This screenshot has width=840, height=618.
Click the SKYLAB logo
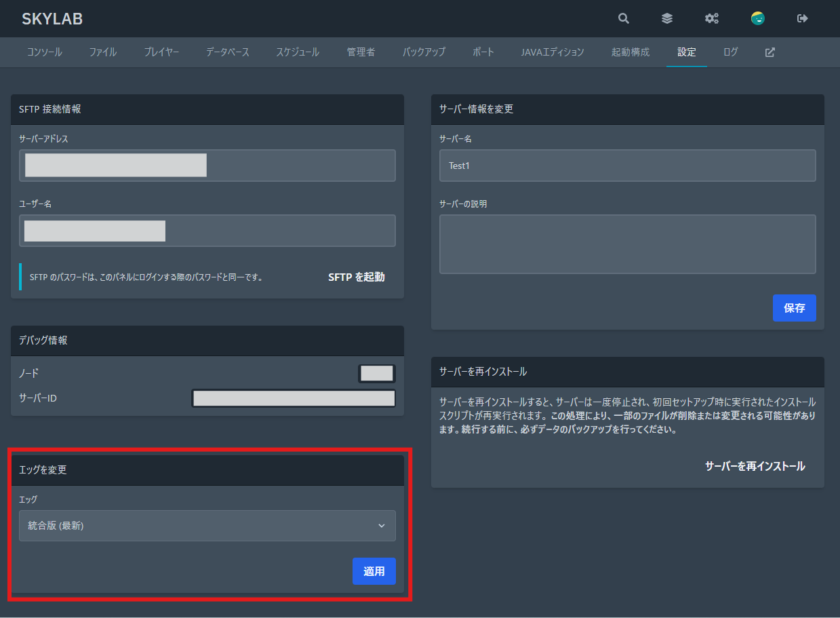click(x=52, y=19)
